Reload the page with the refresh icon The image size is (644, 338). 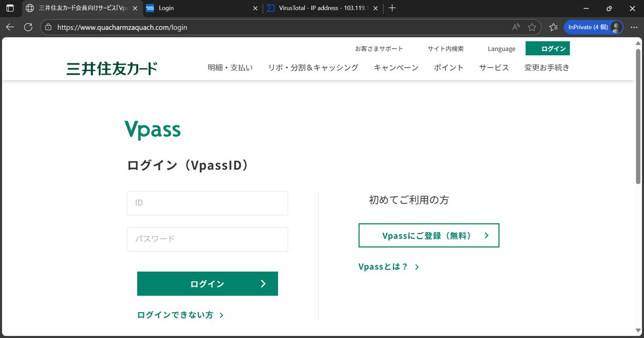[x=28, y=27]
